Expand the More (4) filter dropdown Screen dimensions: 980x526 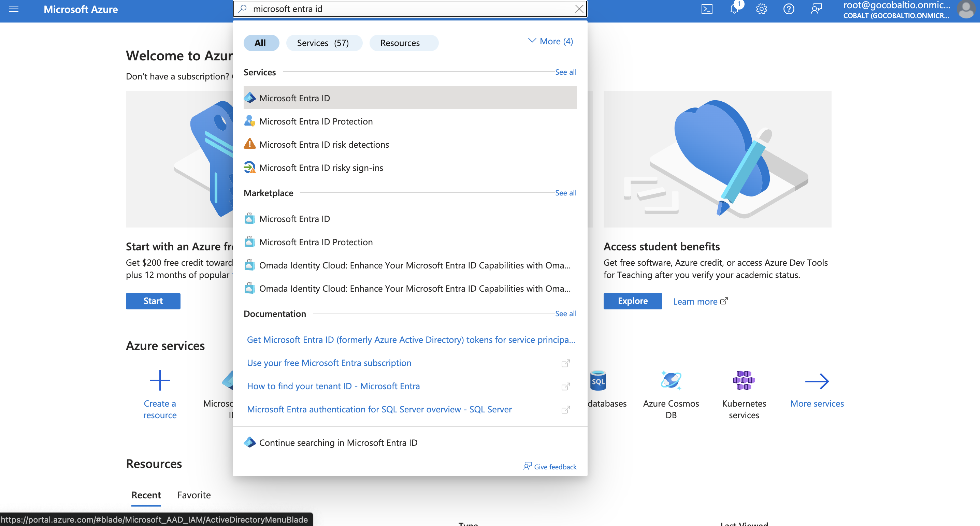[550, 41]
